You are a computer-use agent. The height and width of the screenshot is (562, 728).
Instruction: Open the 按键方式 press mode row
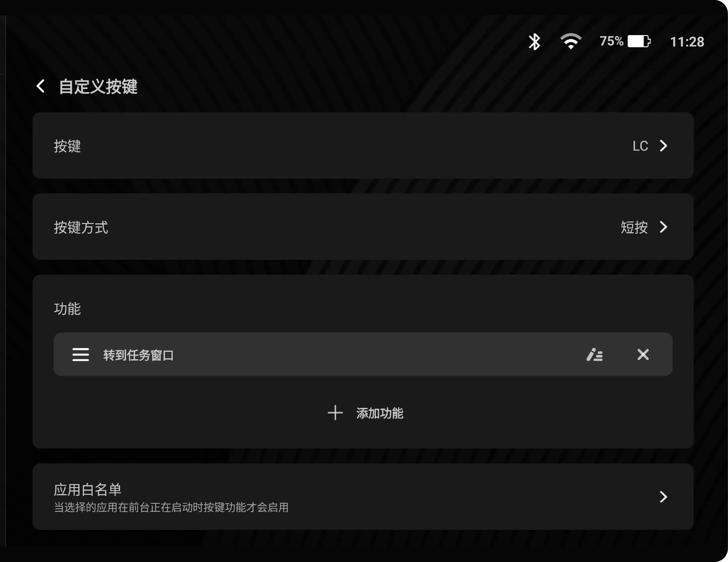coord(363,227)
